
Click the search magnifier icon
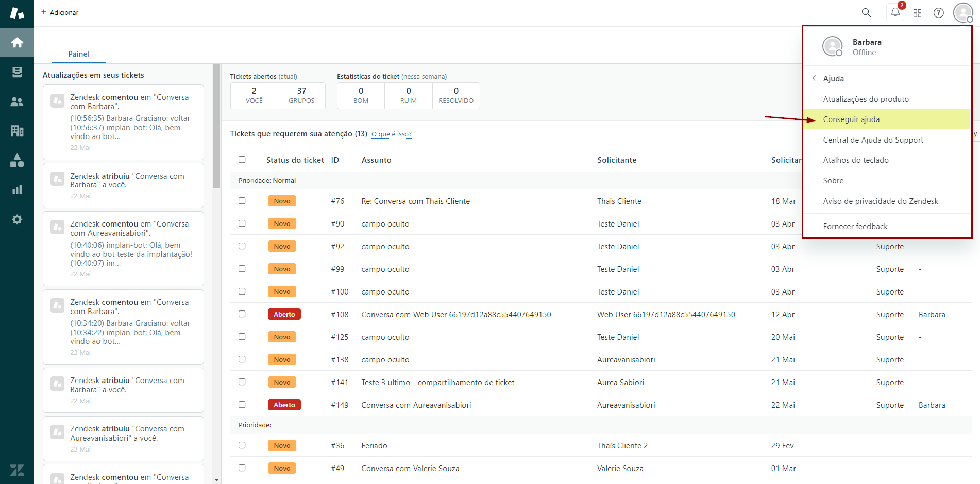(866, 13)
